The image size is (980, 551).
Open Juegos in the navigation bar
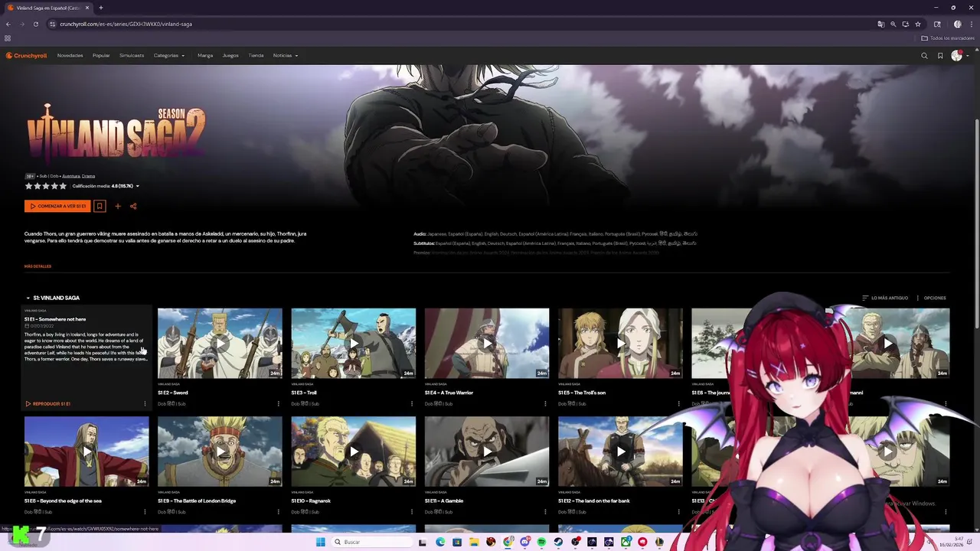click(230, 55)
